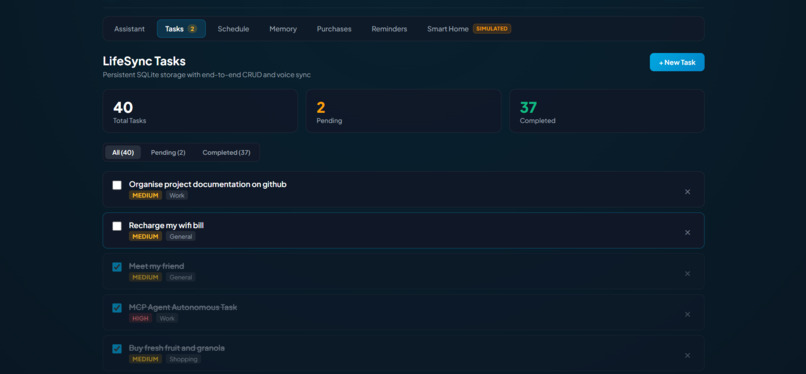Remove the MCP Agent Autonomous Task entry
The height and width of the screenshot is (374, 806).
click(687, 314)
